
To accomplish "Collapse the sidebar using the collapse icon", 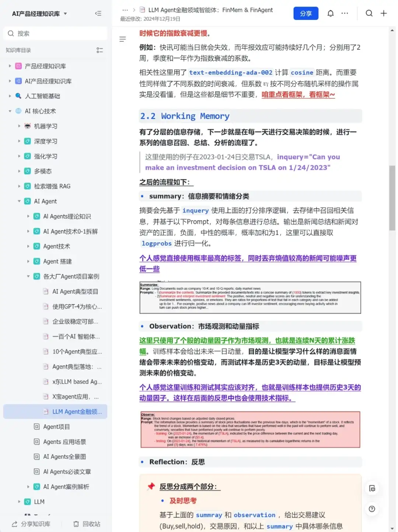I will (x=98, y=13).
